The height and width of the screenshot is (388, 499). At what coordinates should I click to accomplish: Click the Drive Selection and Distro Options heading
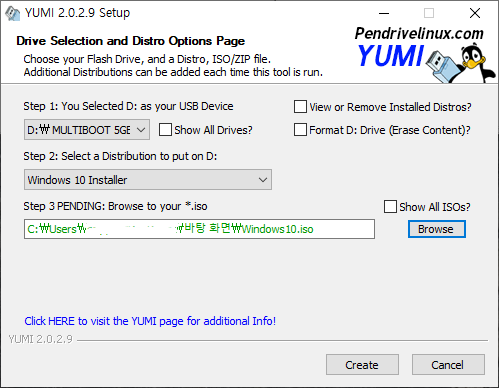[130, 41]
